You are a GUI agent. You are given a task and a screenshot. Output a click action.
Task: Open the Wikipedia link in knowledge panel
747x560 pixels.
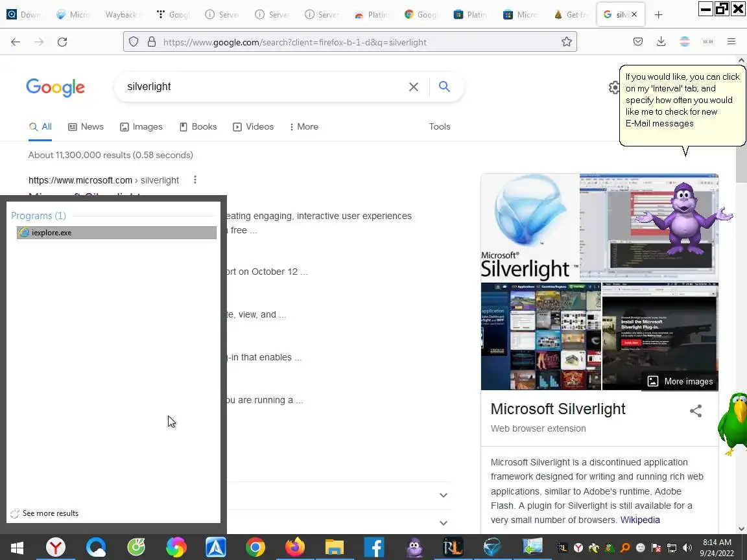click(x=640, y=520)
